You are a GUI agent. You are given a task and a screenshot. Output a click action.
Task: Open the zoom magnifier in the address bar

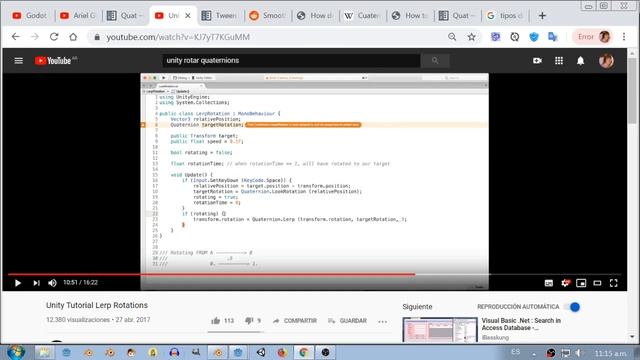point(452,37)
